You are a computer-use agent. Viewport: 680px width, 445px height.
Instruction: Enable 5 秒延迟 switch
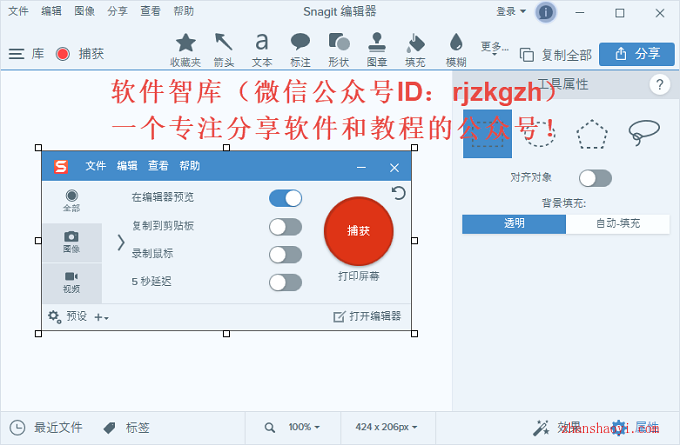(x=285, y=283)
